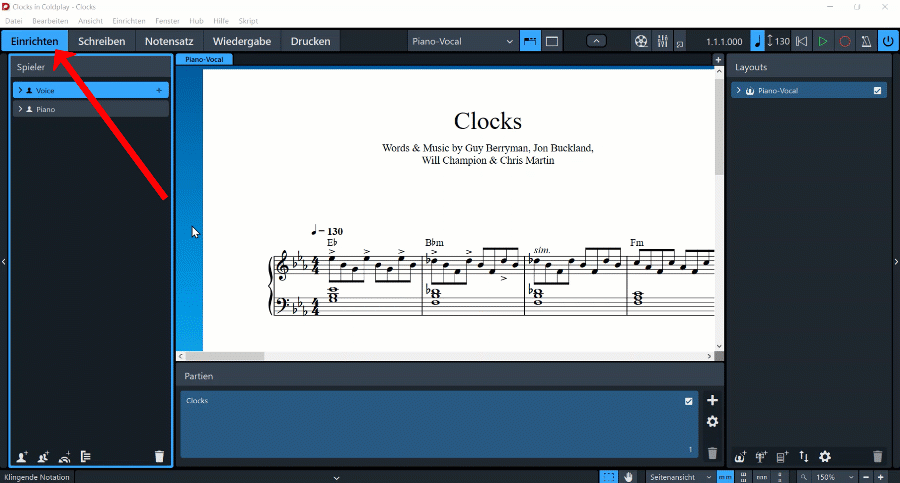Delete the selected Partie with trash icon
This screenshot has height=483, width=900.
(x=712, y=453)
